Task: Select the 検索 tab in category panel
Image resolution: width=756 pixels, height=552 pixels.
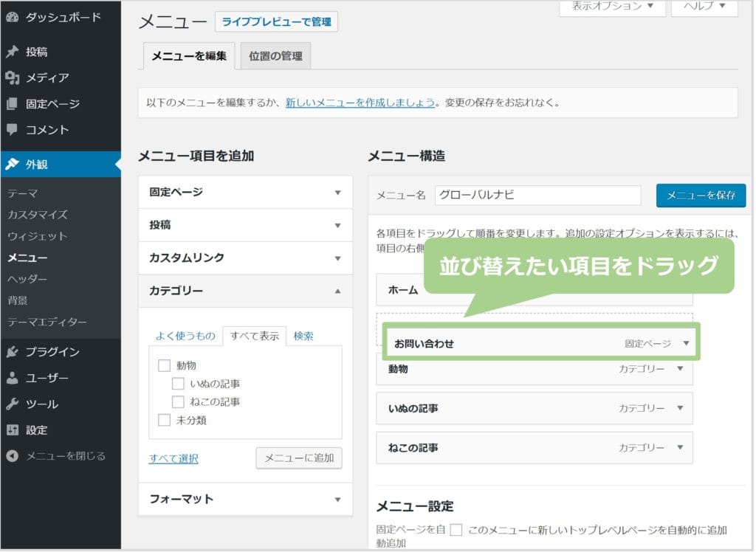Action: point(303,336)
